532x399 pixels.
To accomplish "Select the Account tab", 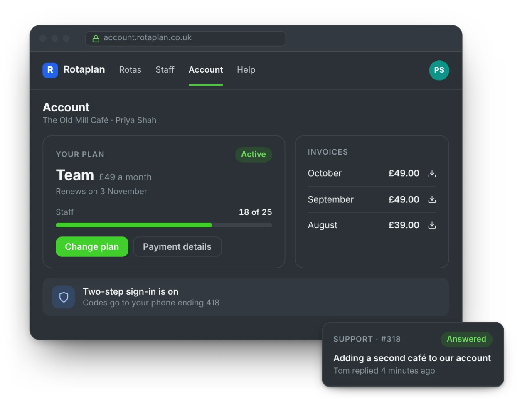I will coord(206,70).
